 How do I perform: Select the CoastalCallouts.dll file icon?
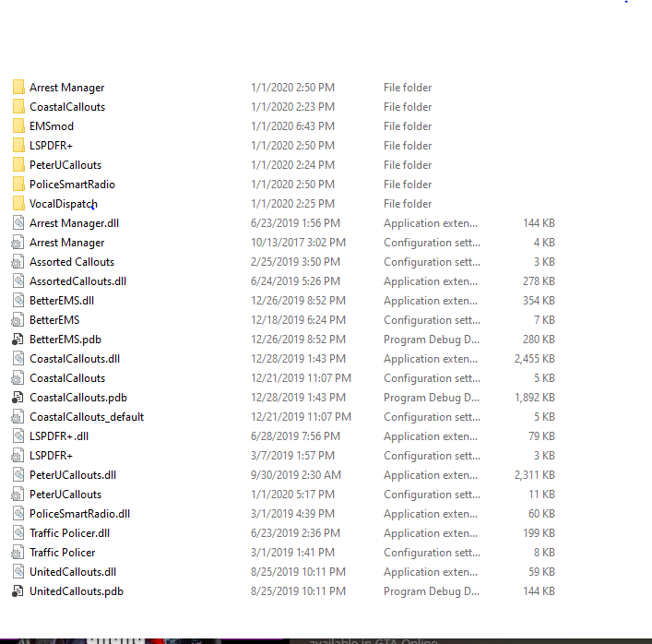[18, 359]
